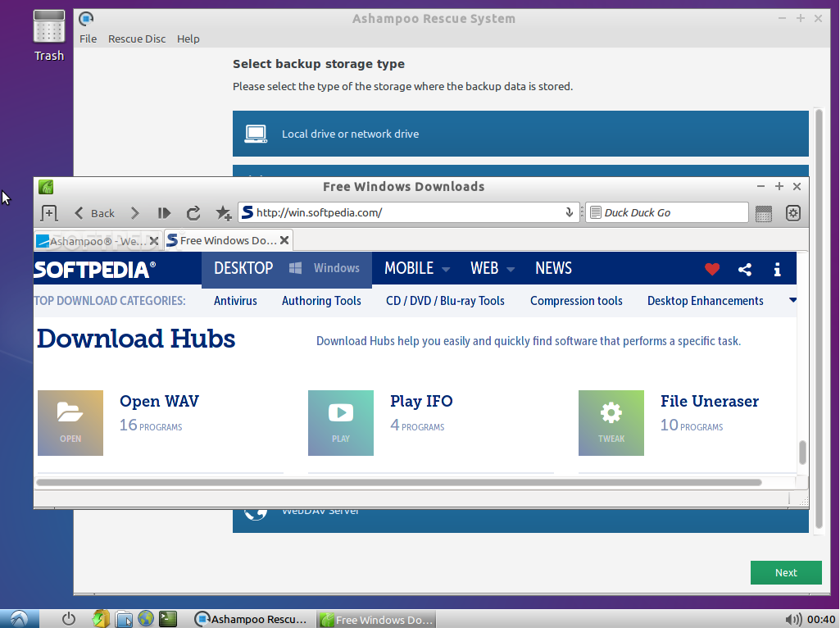Click the volume icon in system tray
The width and height of the screenshot is (840, 628).
tap(793, 620)
